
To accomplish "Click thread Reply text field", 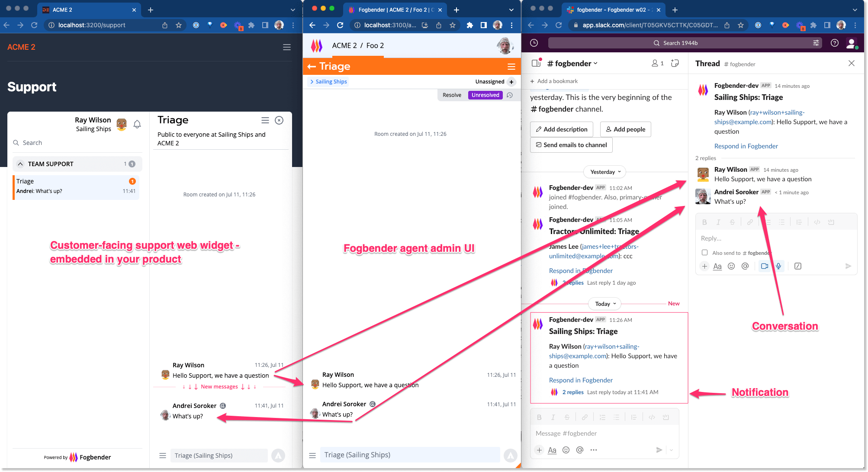I will (776, 238).
